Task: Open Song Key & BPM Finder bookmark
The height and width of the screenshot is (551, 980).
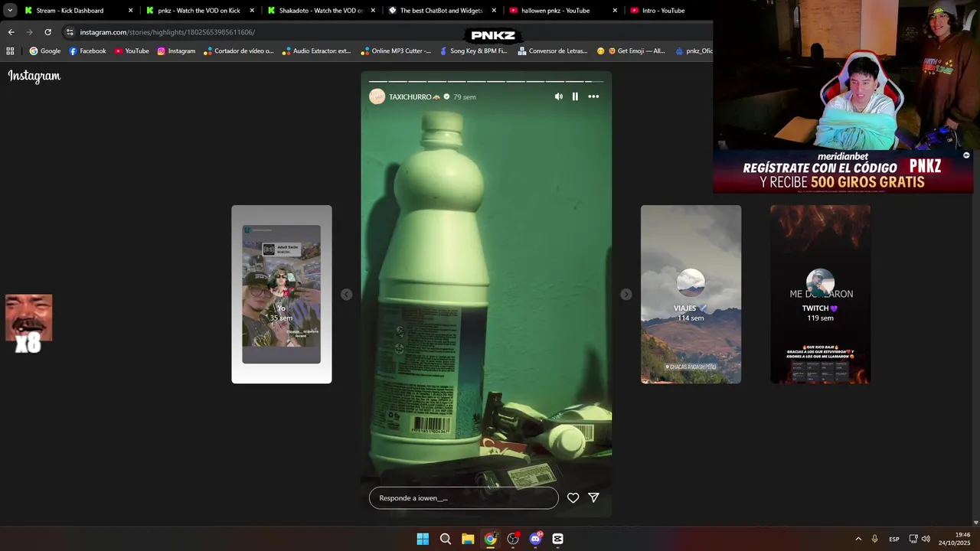Action: (x=474, y=51)
